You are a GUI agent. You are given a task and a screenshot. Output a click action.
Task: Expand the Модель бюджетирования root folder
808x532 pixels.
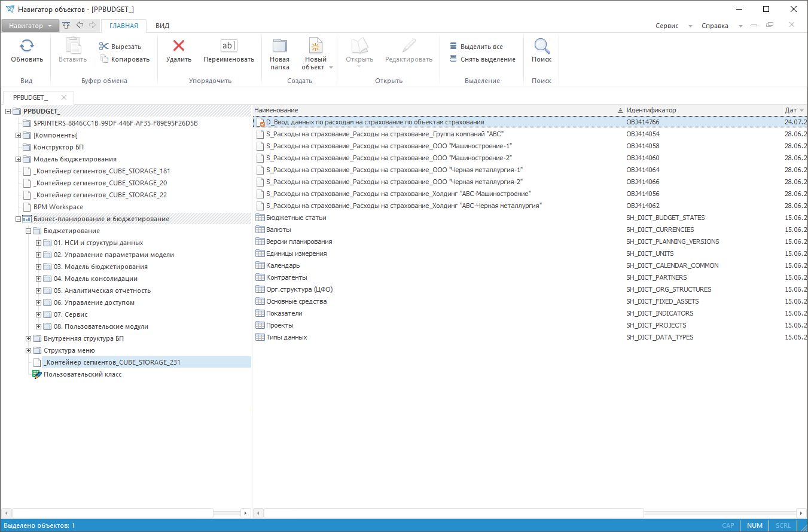coord(18,159)
